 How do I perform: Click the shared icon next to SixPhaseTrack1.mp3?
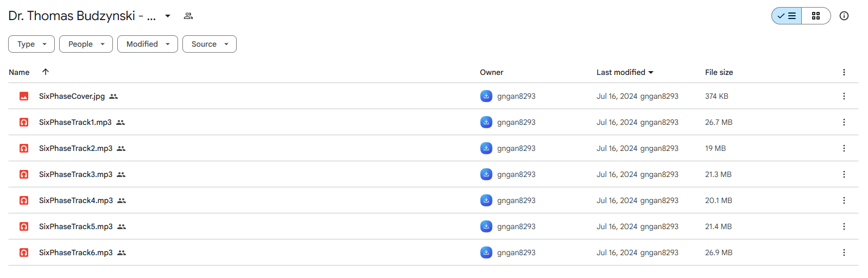click(121, 122)
